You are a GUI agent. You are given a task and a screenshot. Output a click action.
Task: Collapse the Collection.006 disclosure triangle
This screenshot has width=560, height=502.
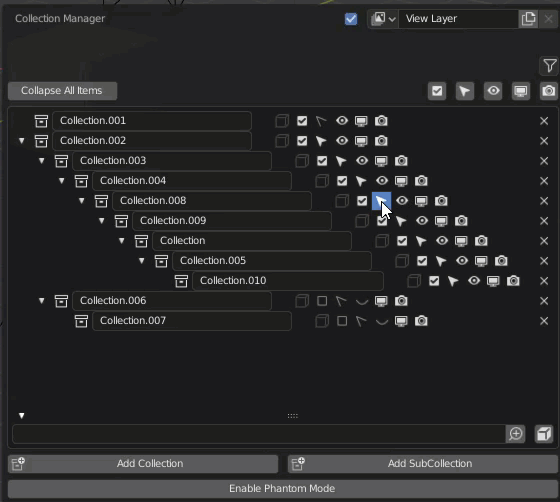tap(42, 301)
